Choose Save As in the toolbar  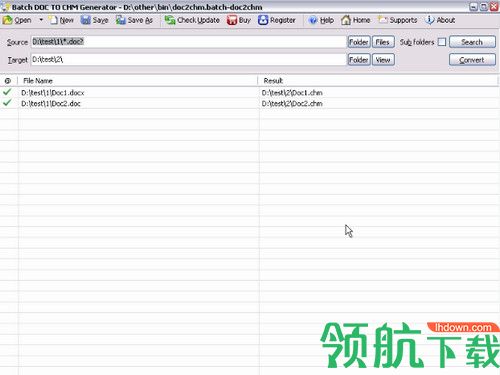click(x=134, y=20)
